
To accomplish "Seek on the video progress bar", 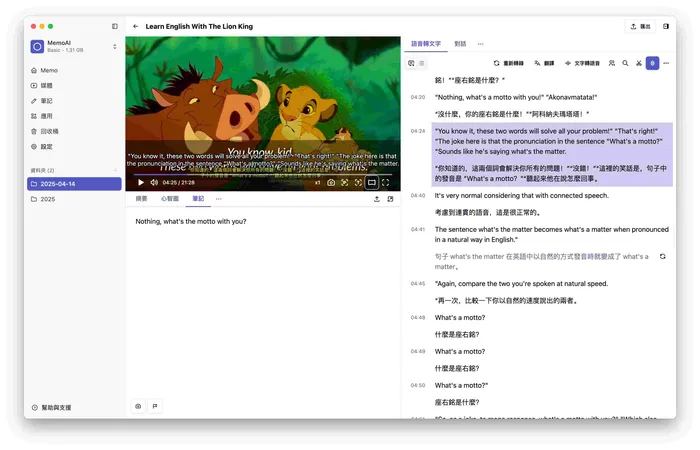I will (x=263, y=174).
